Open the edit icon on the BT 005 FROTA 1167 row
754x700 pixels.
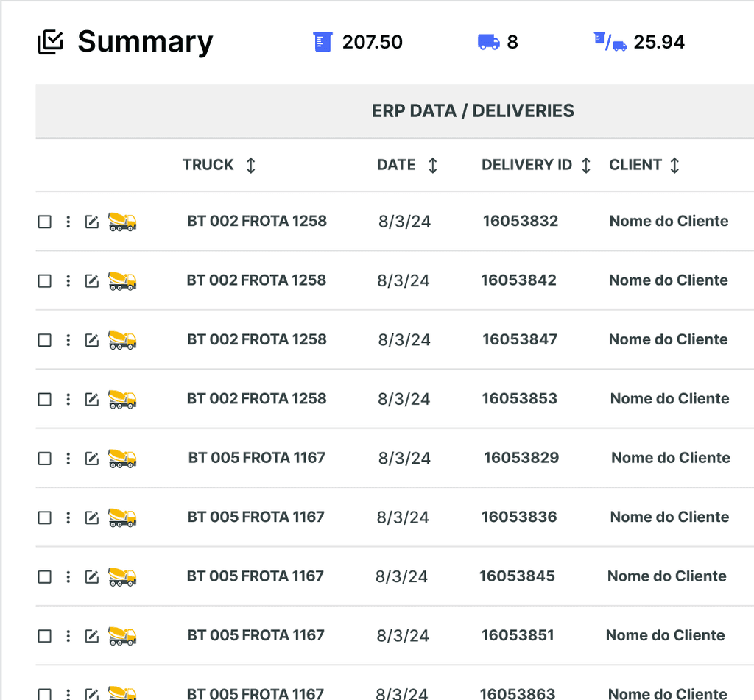point(91,458)
